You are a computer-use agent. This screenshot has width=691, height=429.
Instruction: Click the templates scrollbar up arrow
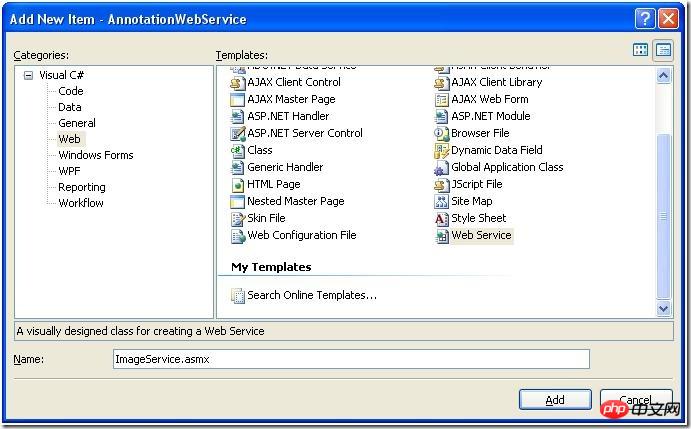point(663,76)
